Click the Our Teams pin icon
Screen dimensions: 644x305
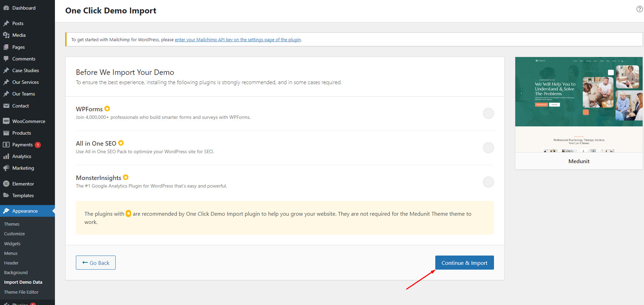(6, 94)
